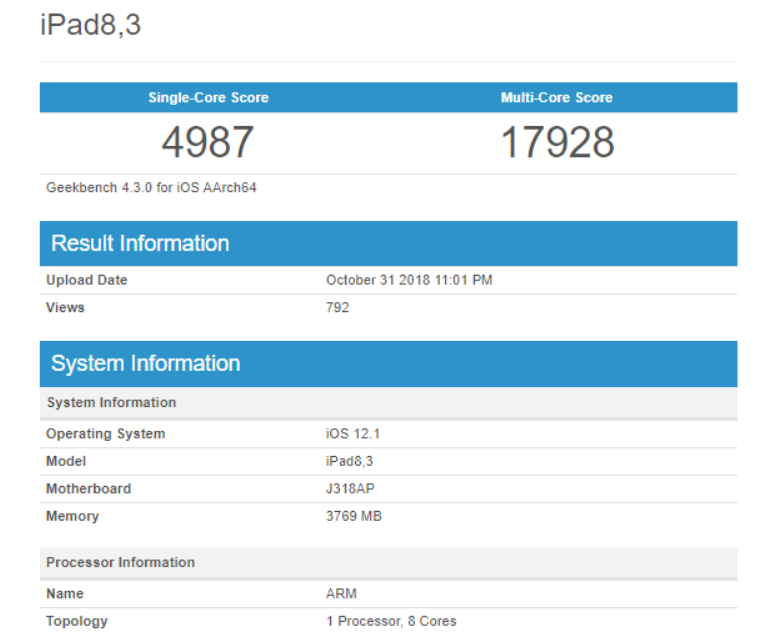Click the Geekbench 4.3.0 for iOS AArch64 text
Image resolution: width=769 pixels, height=639 pixels.
tap(151, 188)
